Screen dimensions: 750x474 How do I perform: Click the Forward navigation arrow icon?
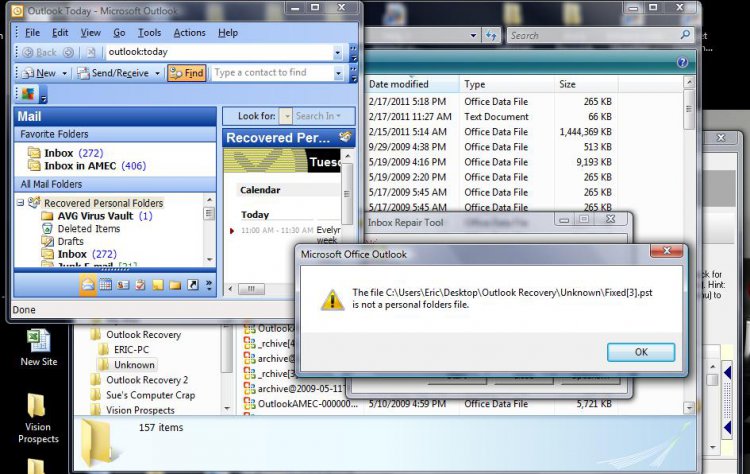coord(68,52)
